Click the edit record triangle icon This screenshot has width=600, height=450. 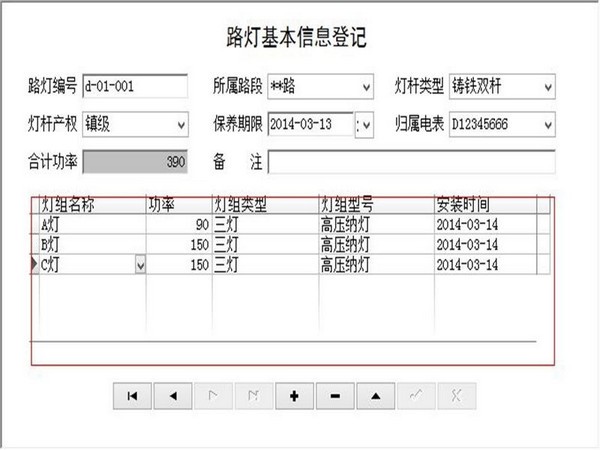(x=375, y=396)
